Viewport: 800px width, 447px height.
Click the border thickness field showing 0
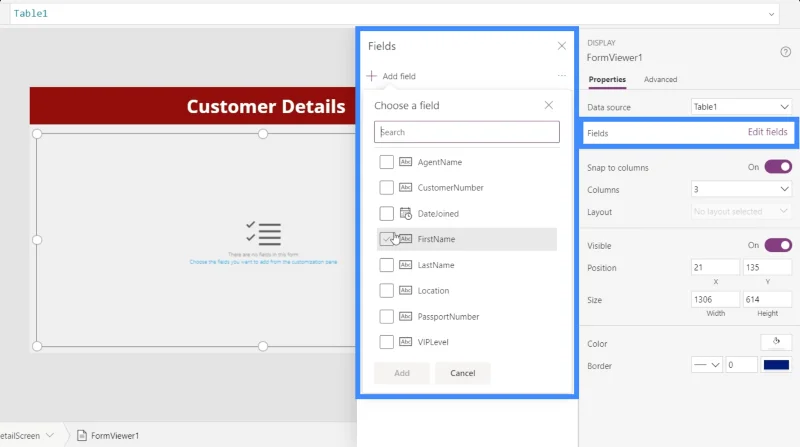[741, 365]
